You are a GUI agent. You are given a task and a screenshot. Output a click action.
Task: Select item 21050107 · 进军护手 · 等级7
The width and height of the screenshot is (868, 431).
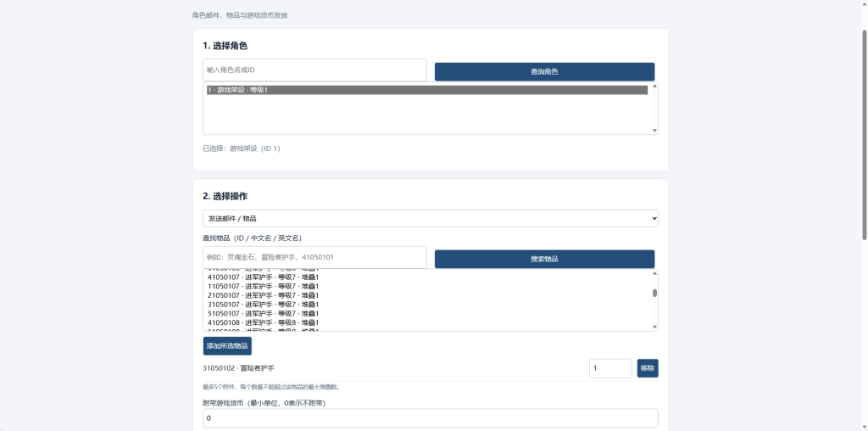427,295
